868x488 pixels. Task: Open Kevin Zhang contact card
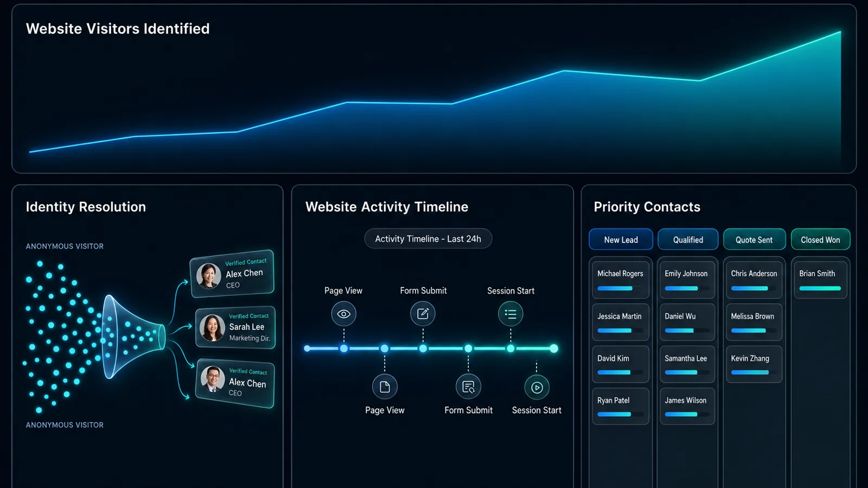754,364
